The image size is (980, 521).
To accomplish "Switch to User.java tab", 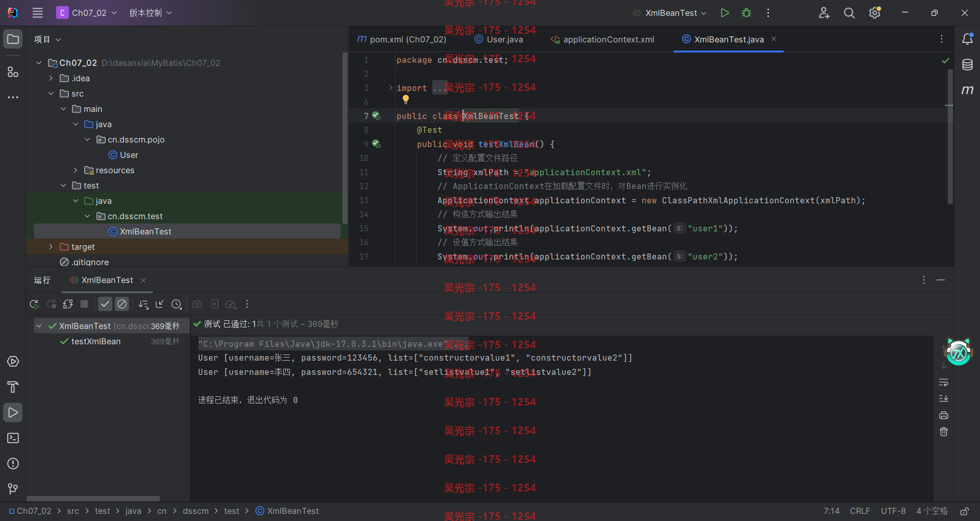I will 499,39.
